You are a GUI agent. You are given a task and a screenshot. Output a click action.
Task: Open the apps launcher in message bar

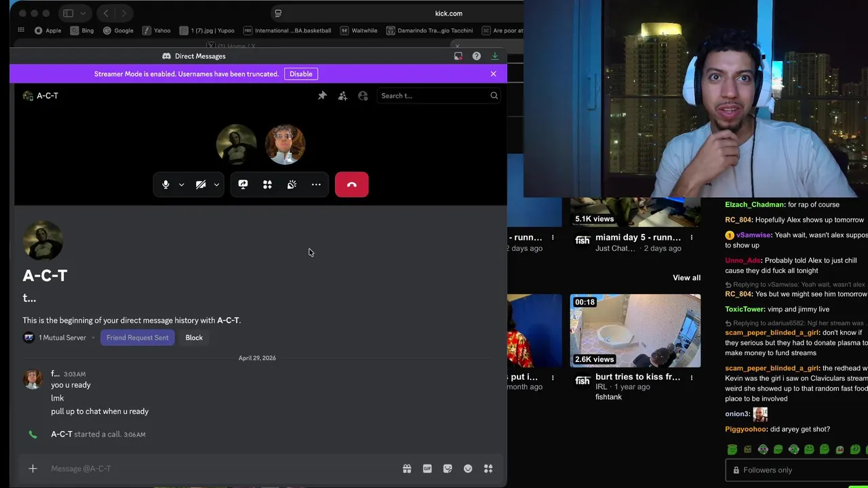tap(488, 468)
